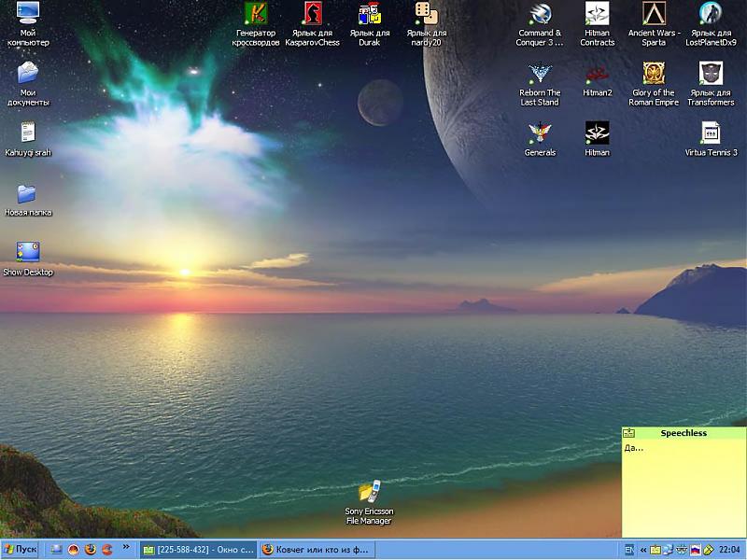Select the Transformers shortcut icon
Screen dimensions: 747x560
coord(711,74)
